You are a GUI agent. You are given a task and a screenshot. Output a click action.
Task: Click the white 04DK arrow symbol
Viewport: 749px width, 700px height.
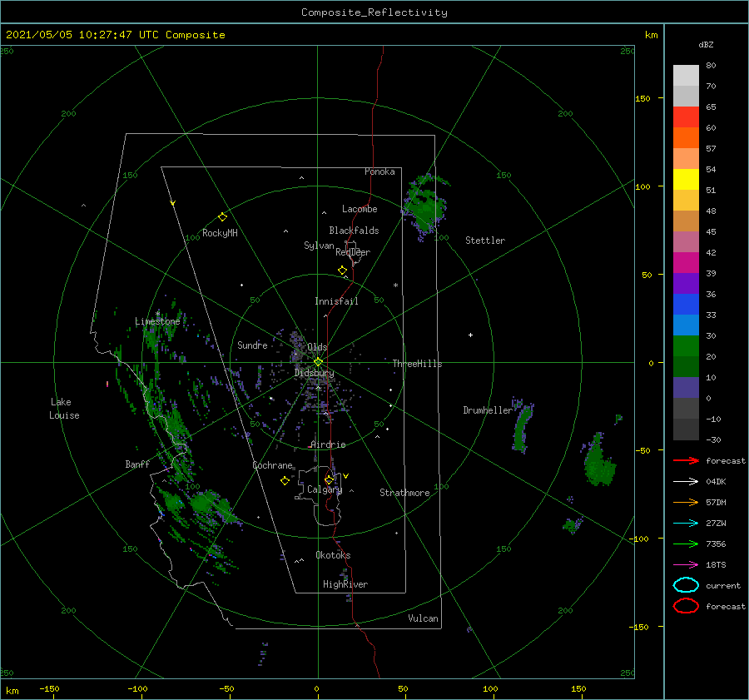(x=686, y=482)
